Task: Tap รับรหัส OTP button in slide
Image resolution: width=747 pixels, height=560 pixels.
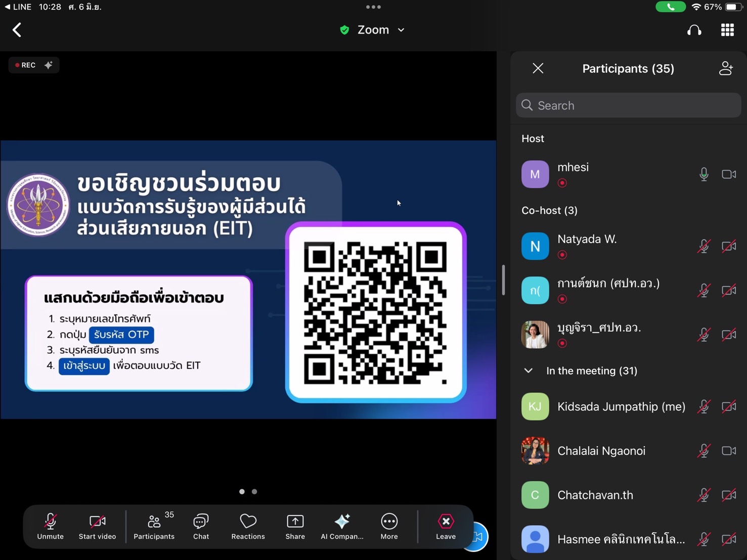Action: 121,335
